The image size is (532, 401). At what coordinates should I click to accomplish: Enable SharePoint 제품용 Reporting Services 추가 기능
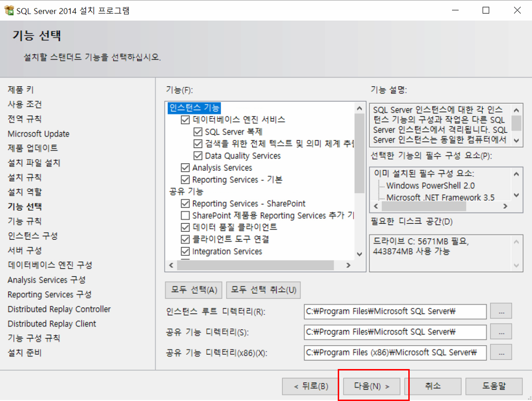(x=185, y=216)
